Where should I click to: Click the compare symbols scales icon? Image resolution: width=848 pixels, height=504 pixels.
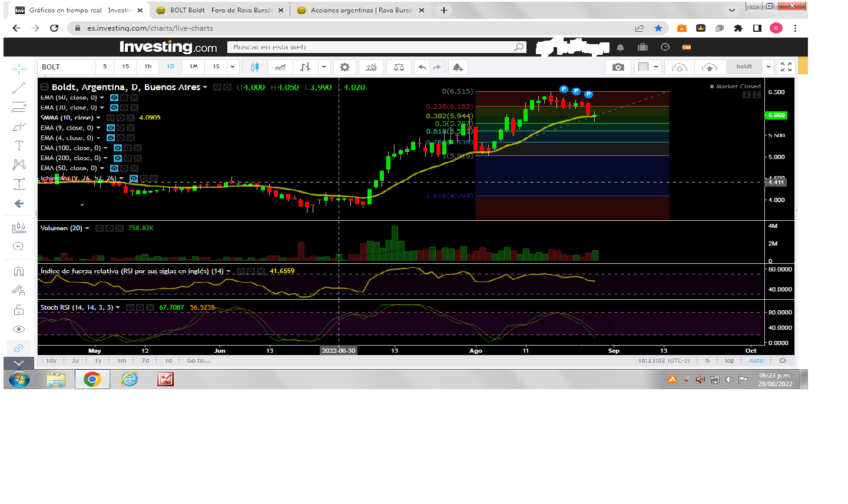tap(399, 67)
